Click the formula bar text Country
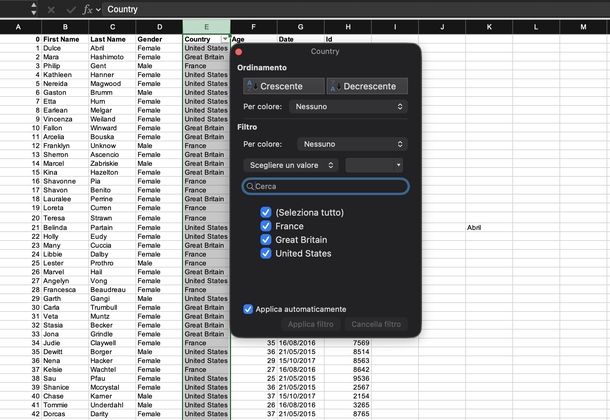This screenshot has height=420, width=610. coord(123,9)
